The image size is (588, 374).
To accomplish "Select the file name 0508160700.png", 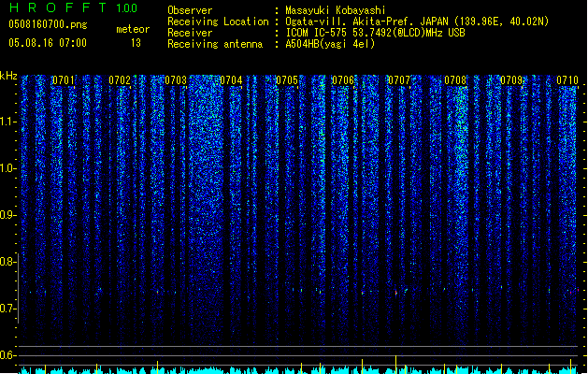I will 48,24.
